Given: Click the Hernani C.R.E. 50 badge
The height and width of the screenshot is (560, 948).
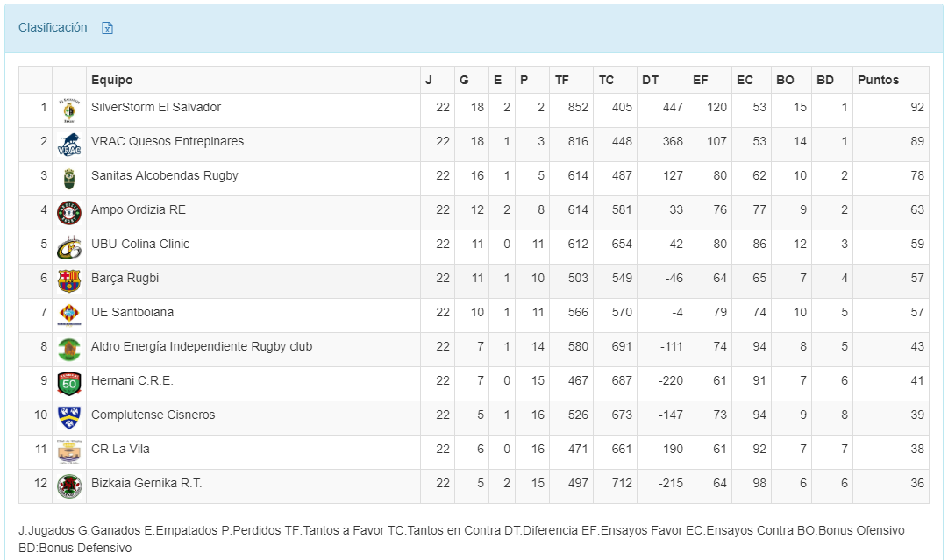Looking at the screenshot, I should pos(69,384).
